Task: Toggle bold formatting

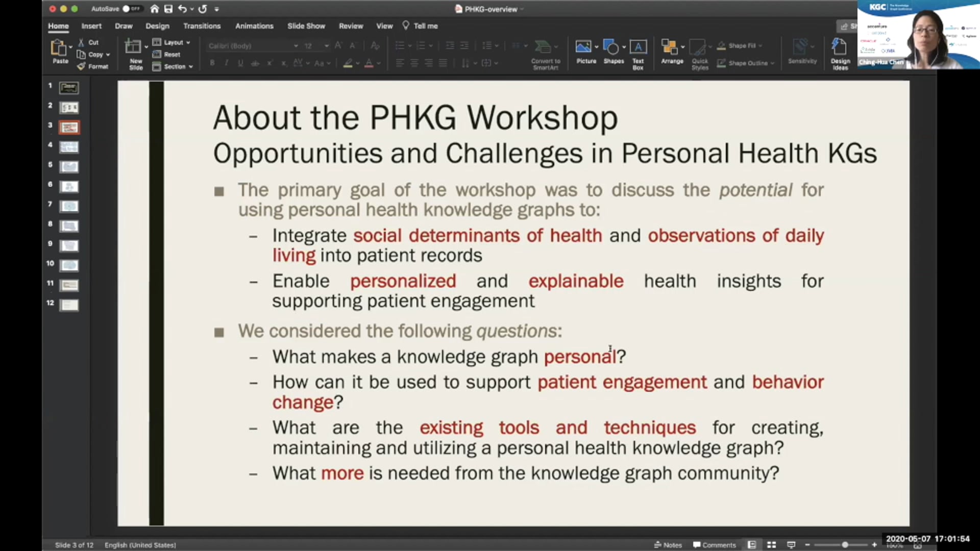Action: pyautogui.click(x=211, y=63)
